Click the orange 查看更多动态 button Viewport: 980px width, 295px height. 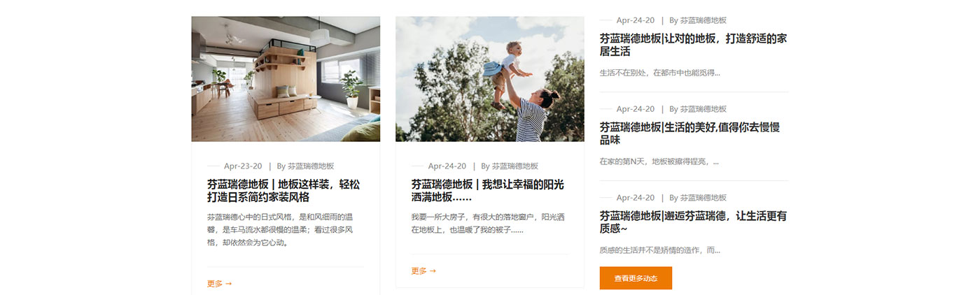(636, 278)
